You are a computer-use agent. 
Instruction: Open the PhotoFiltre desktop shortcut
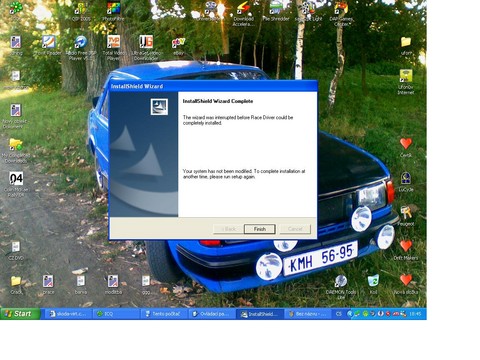click(113, 12)
